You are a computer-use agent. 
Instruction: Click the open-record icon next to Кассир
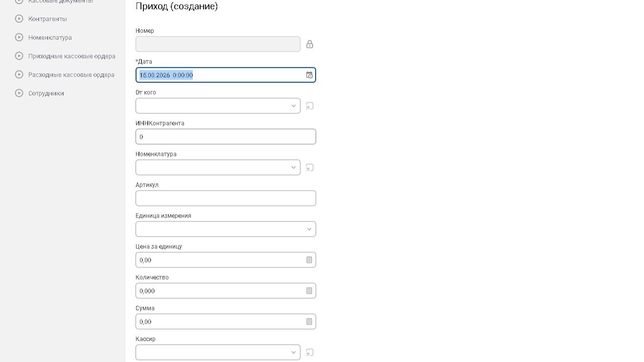click(x=310, y=352)
